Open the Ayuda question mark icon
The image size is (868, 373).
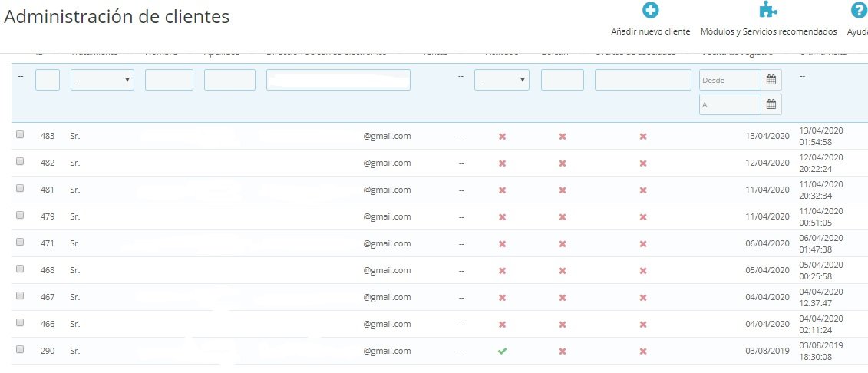click(x=859, y=11)
